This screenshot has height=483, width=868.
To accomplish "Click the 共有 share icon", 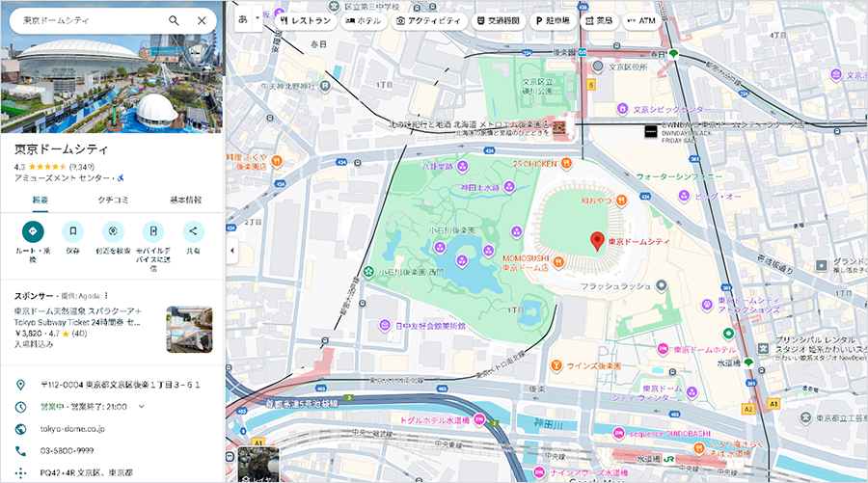I will click(193, 231).
